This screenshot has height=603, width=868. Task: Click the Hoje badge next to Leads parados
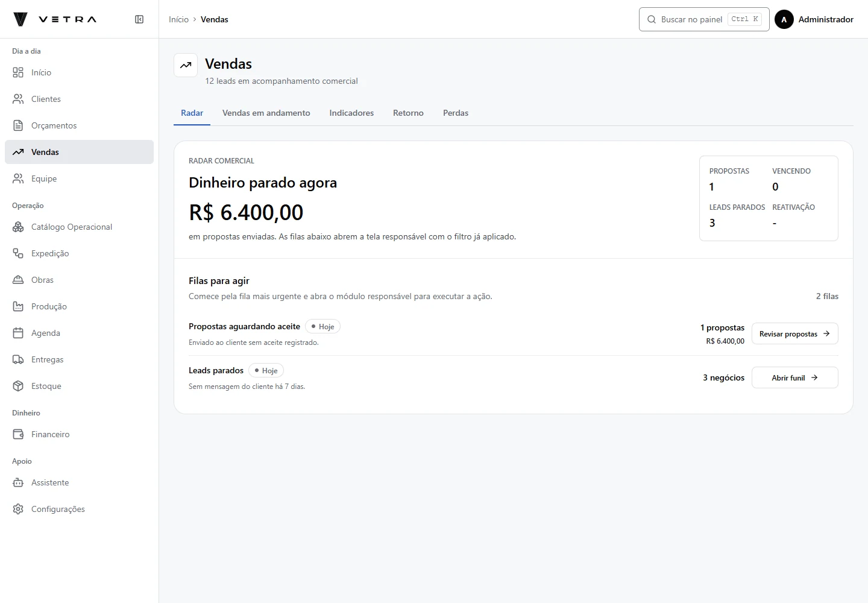coord(266,370)
